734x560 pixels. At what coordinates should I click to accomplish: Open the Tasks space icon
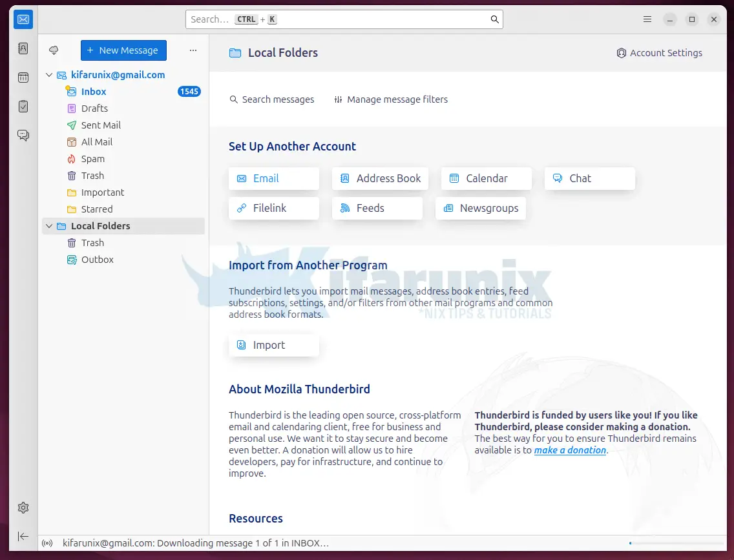click(23, 107)
